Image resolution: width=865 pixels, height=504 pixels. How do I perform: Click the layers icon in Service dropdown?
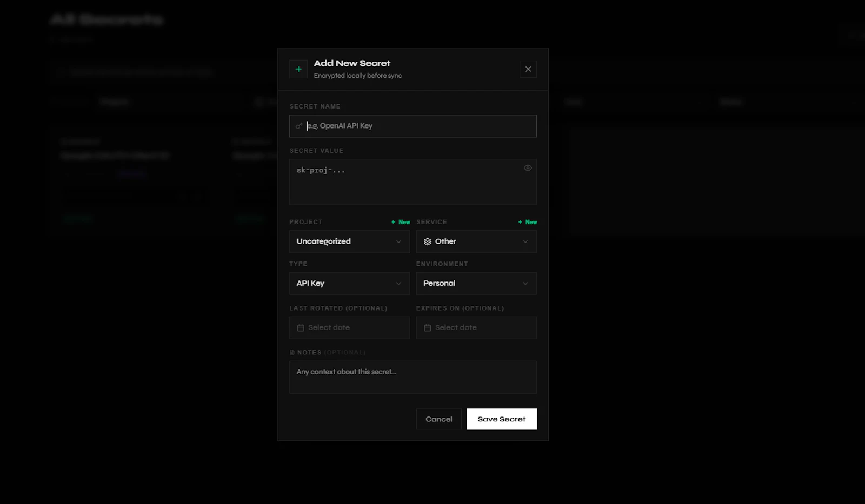pyautogui.click(x=428, y=241)
